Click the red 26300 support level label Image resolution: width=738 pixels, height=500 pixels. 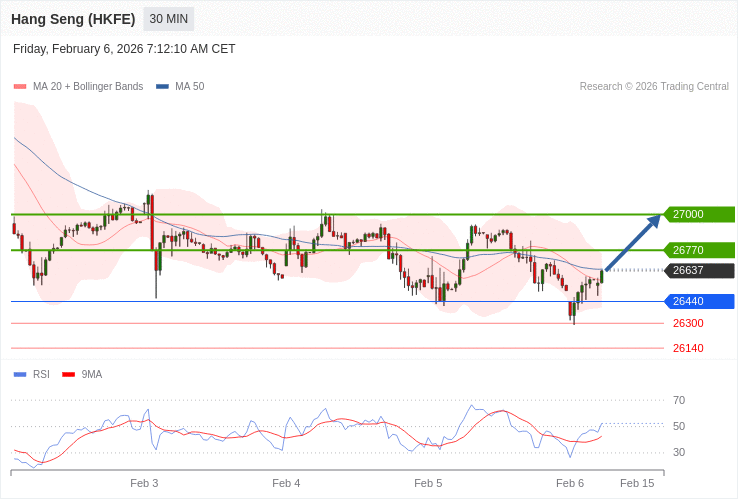pyautogui.click(x=688, y=323)
